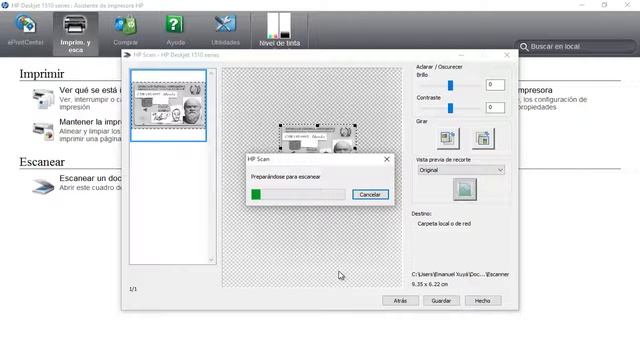This screenshot has width=640, height=360.
Task: Click the Escanear section heading
Action: pyautogui.click(x=42, y=162)
